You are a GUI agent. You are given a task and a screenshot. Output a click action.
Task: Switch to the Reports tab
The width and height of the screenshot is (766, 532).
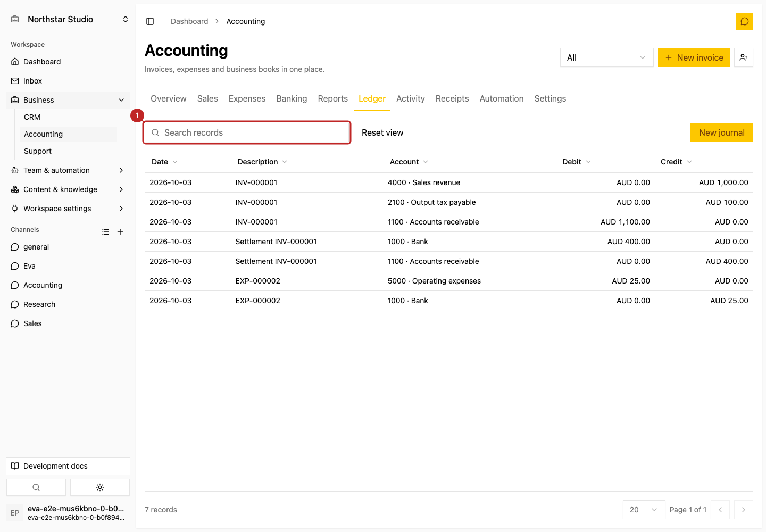[333, 99]
